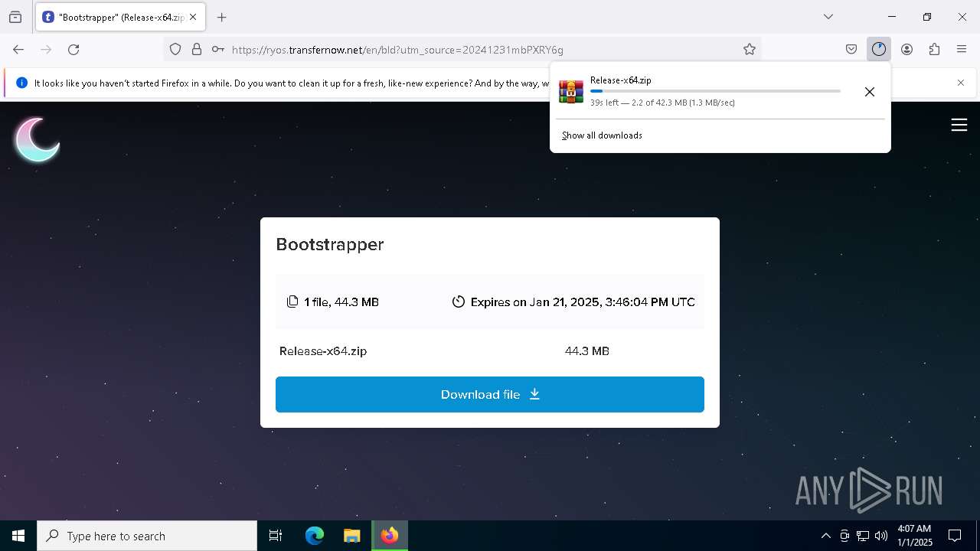Expand the list all tabs chevron
Viewport: 980px width, 551px height.
(828, 17)
